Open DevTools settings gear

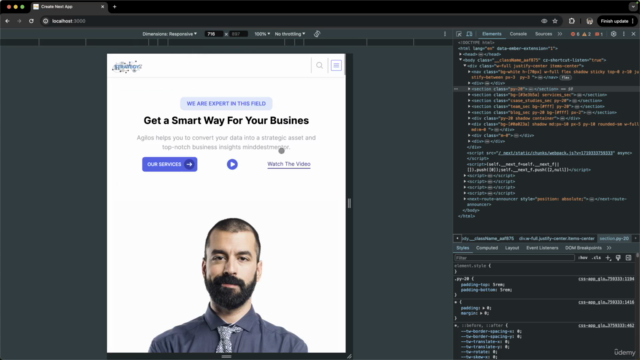click(x=613, y=34)
